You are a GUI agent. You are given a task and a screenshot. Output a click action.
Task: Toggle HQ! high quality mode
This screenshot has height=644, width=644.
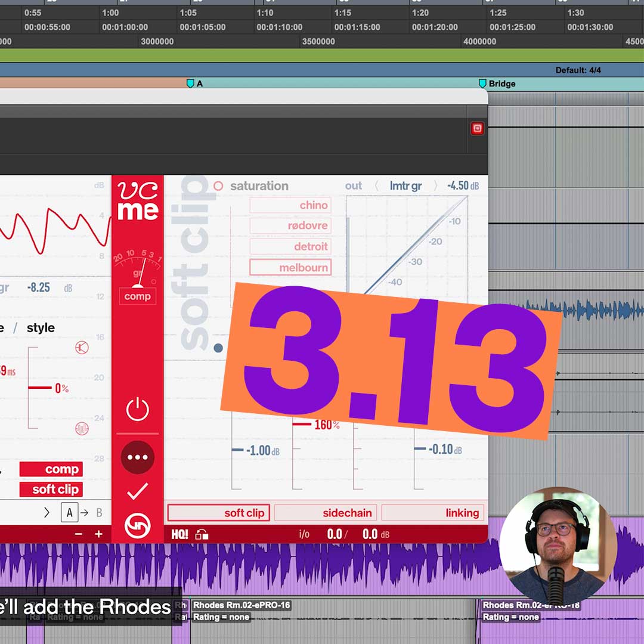(x=179, y=534)
